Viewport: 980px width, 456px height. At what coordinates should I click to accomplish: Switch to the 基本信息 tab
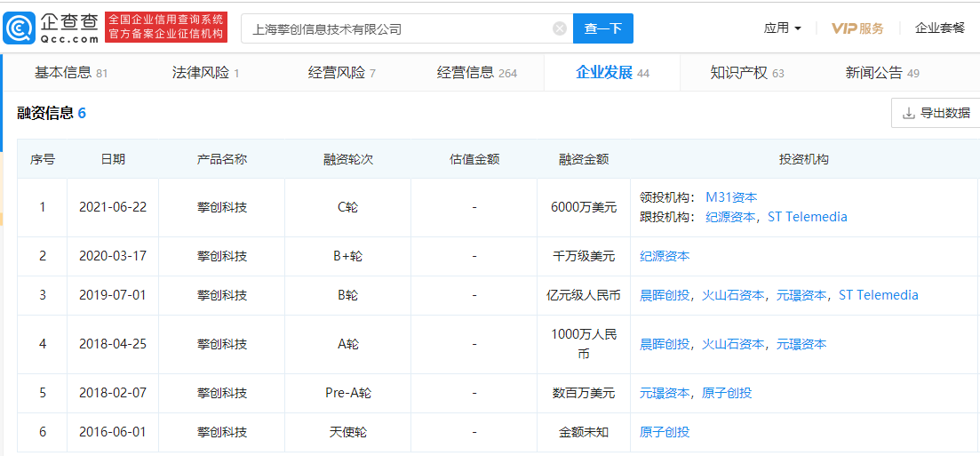(x=70, y=73)
